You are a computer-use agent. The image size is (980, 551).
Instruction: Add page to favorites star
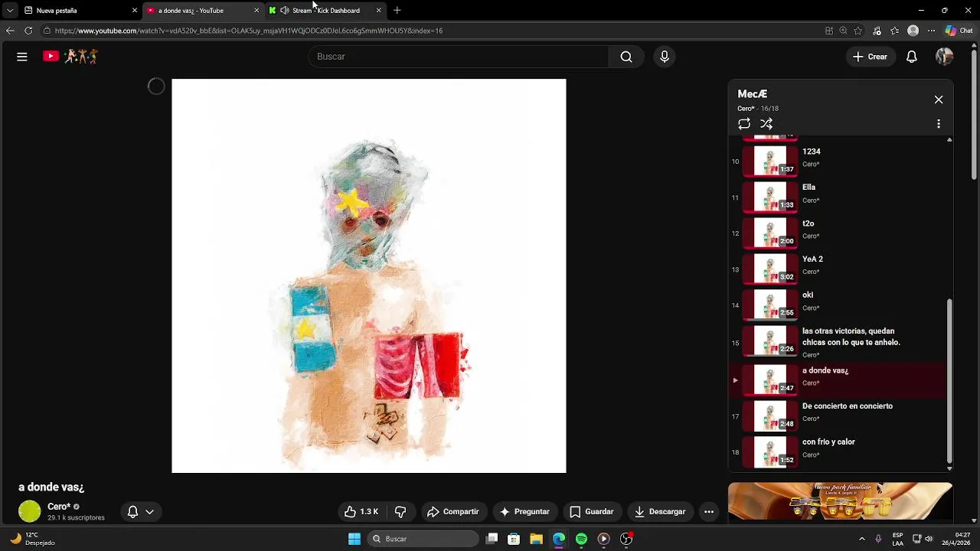[x=858, y=31]
